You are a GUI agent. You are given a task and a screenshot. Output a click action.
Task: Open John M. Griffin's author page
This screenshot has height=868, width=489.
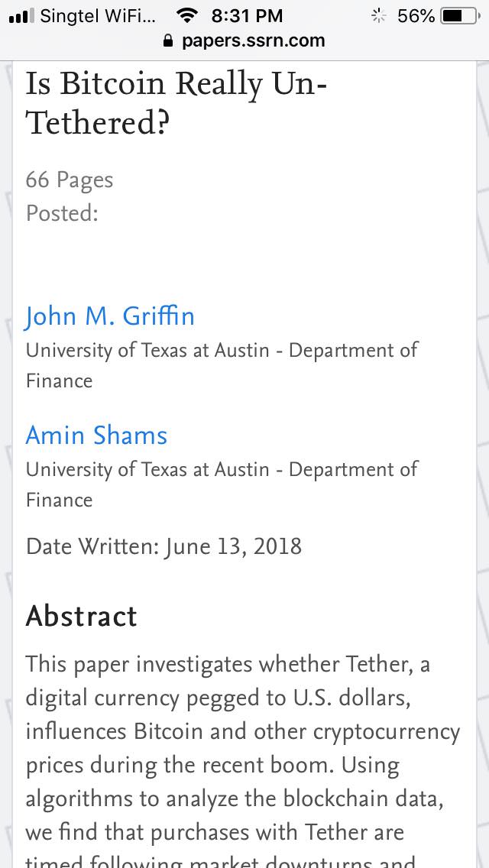pyautogui.click(x=110, y=316)
